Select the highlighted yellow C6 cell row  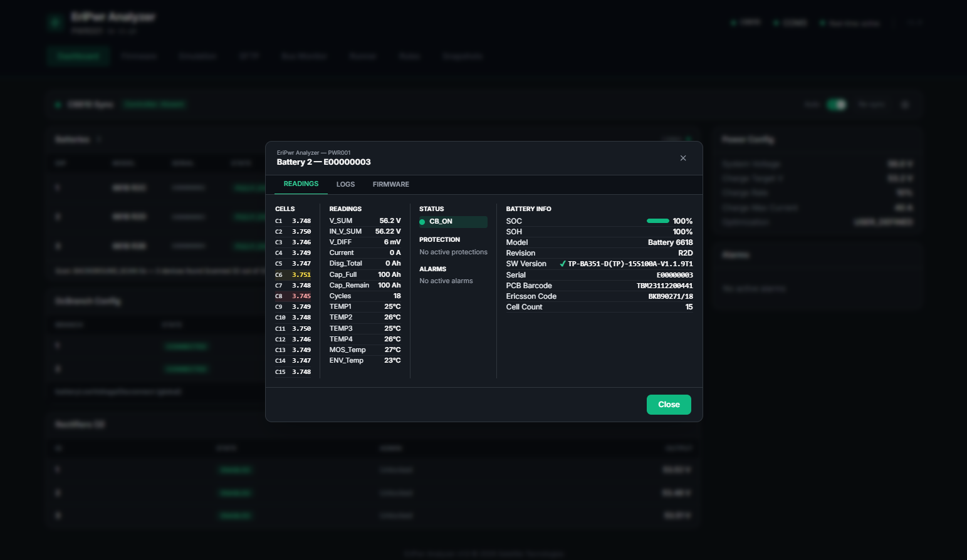click(x=293, y=274)
